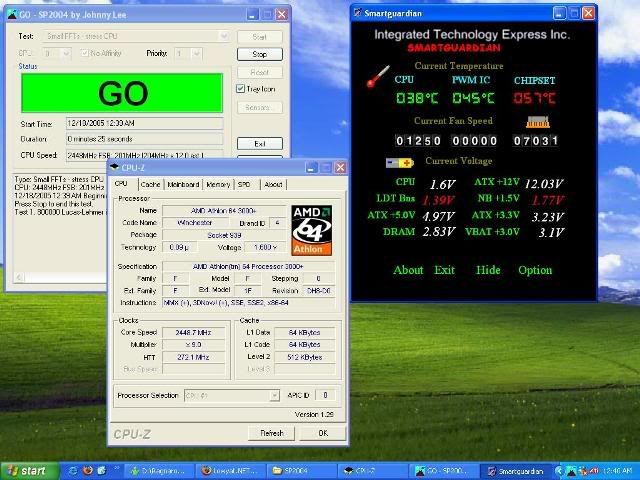Viewport: 640px width, 480px height.
Task: Click the LDT Bus voltage 1.39V
Action: (438, 200)
